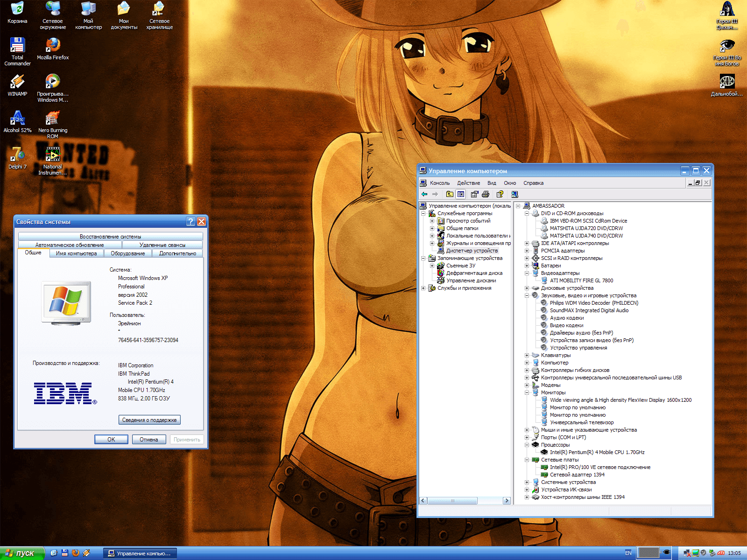Expand the Службы и приложения tree node
Image resolution: width=747 pixels, height=560 pixels.
[x=423, y=288]
